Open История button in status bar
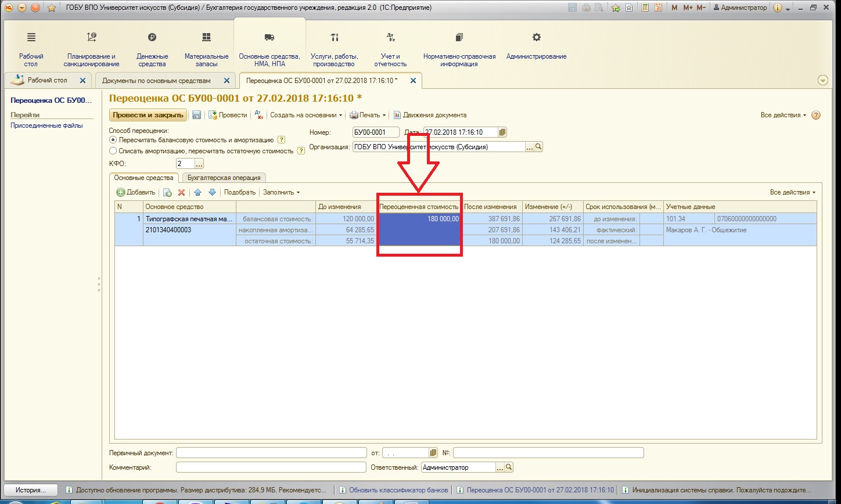Image resolution: width=841 pixels, height=504 pixels. point(31,489)
